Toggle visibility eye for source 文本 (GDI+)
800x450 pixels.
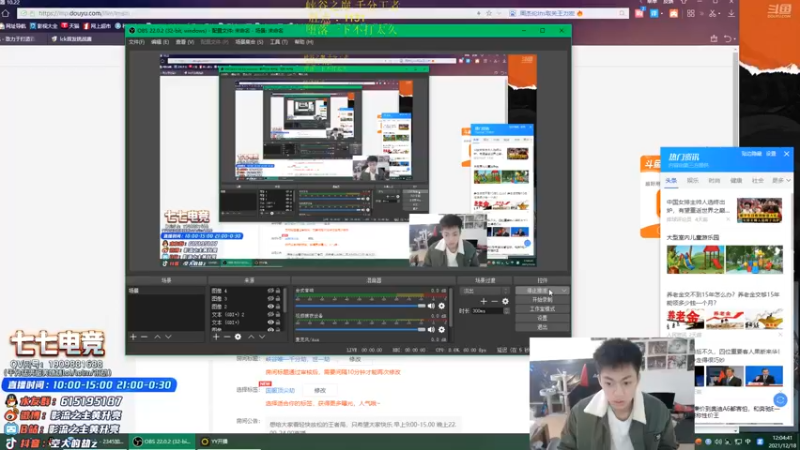[270, 322]
